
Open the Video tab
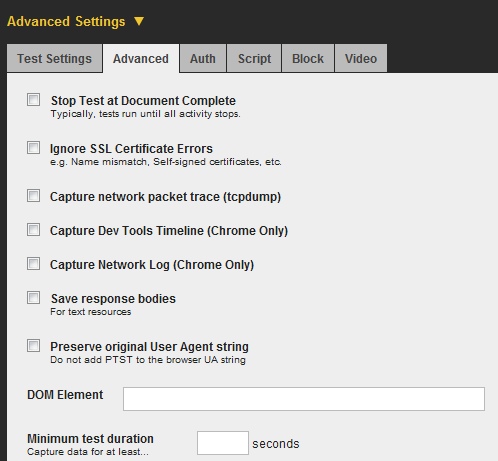click(361, 58)
